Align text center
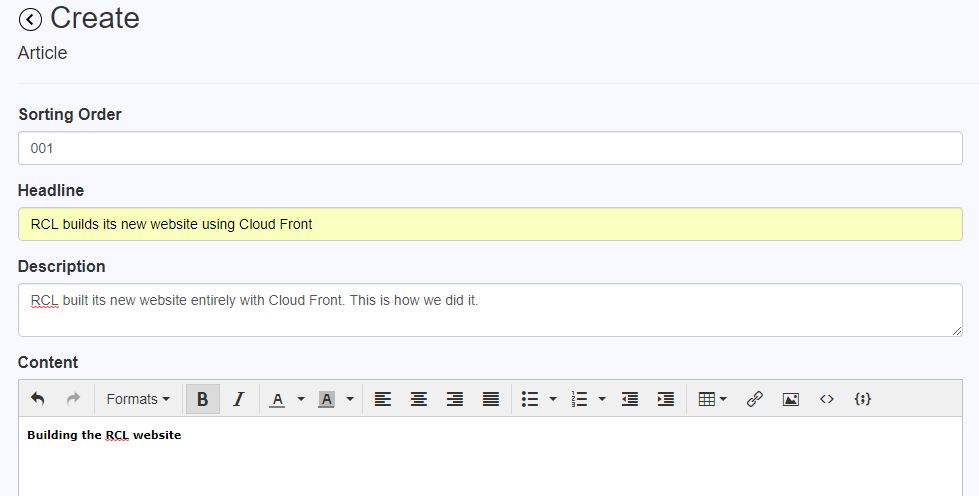 click(419, 399)
